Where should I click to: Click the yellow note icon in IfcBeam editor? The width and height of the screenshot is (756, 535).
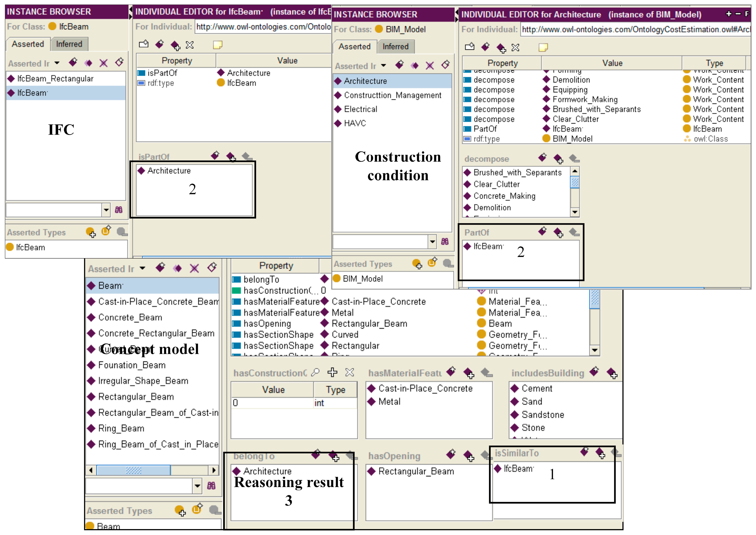click(x=217, y=45)
